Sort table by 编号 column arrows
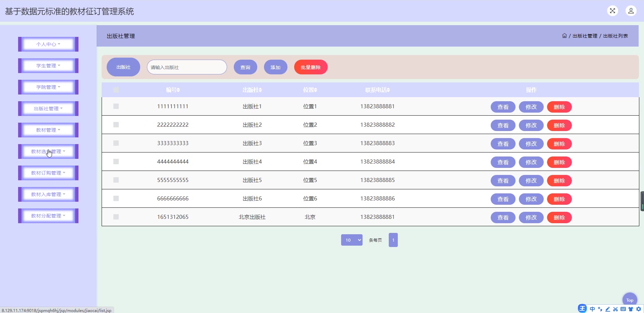This screenshot has height=313, width=644. [x=178, y=90]
